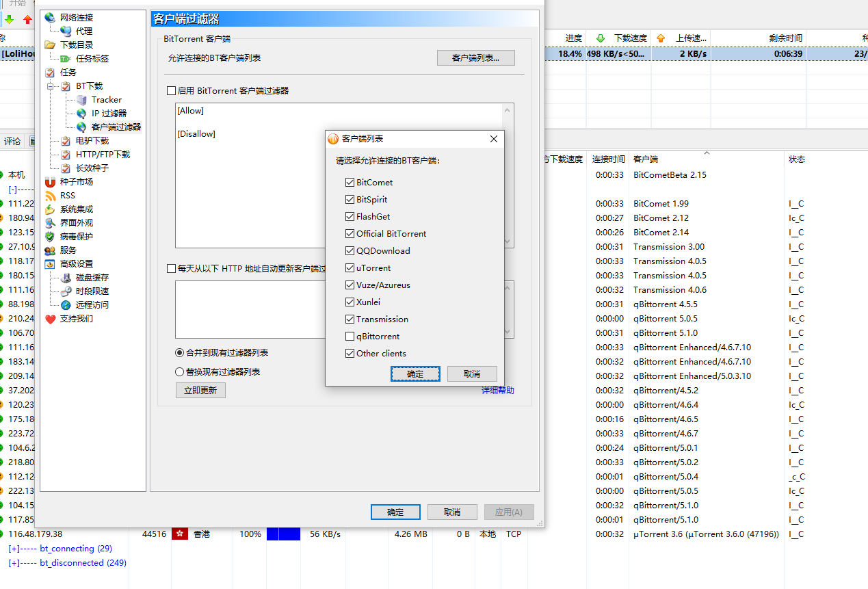Select the 合并到现有过滤器列表 radio option
Image resolution: width=868 pixels, height=589 pixels.
point(180,353)
